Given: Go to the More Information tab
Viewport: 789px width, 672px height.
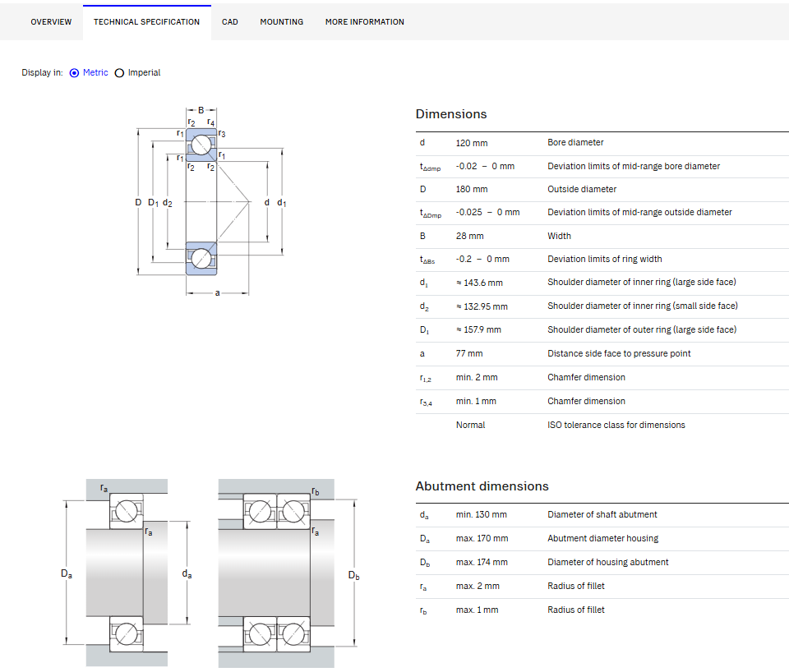Looking at the screenshot, I should pos(365,22).
